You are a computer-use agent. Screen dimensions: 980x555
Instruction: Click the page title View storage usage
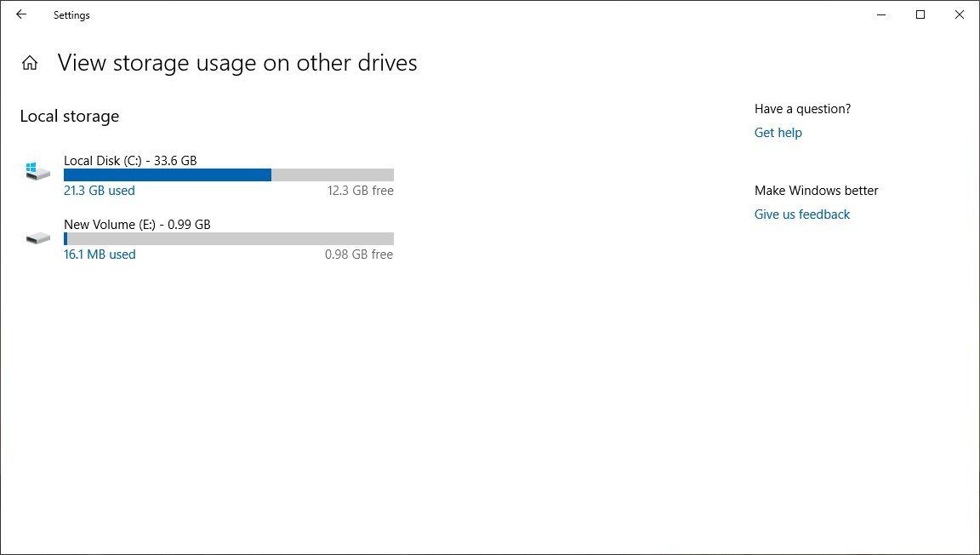coord(236,62)
